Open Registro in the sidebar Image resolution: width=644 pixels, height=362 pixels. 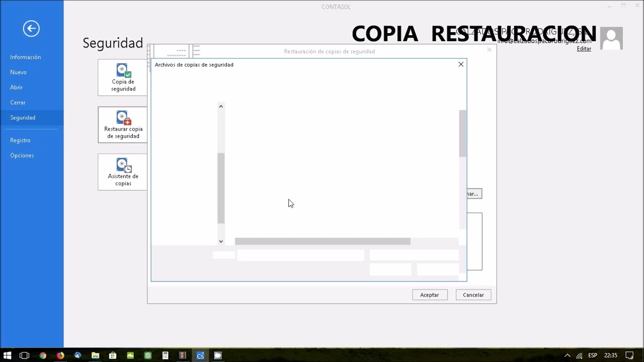click(x=20, y=140)
